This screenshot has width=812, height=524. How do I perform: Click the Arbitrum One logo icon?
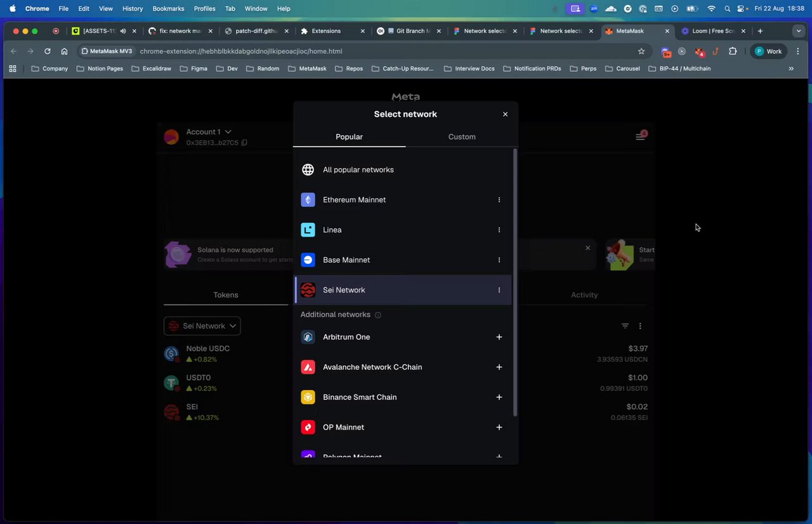tap(308, 337)
